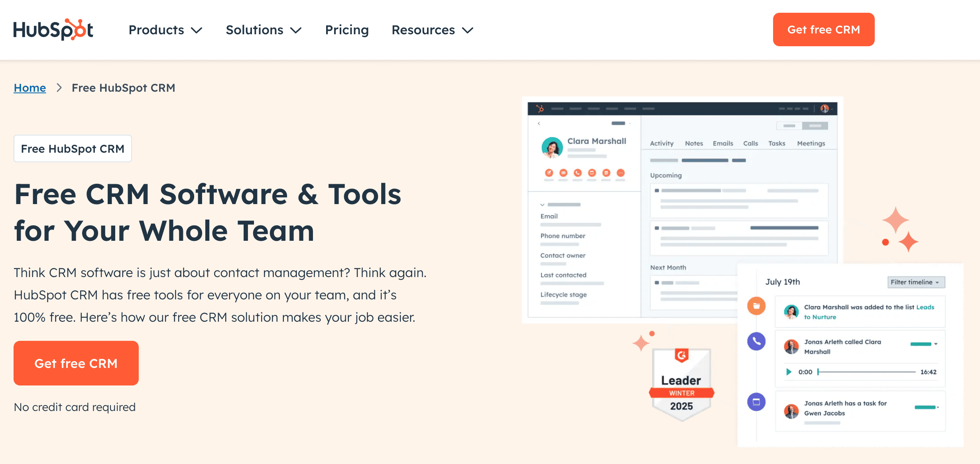Click the email icon on Clara Marshall's card
Screen dimensions: 980x464
(563, 173)
